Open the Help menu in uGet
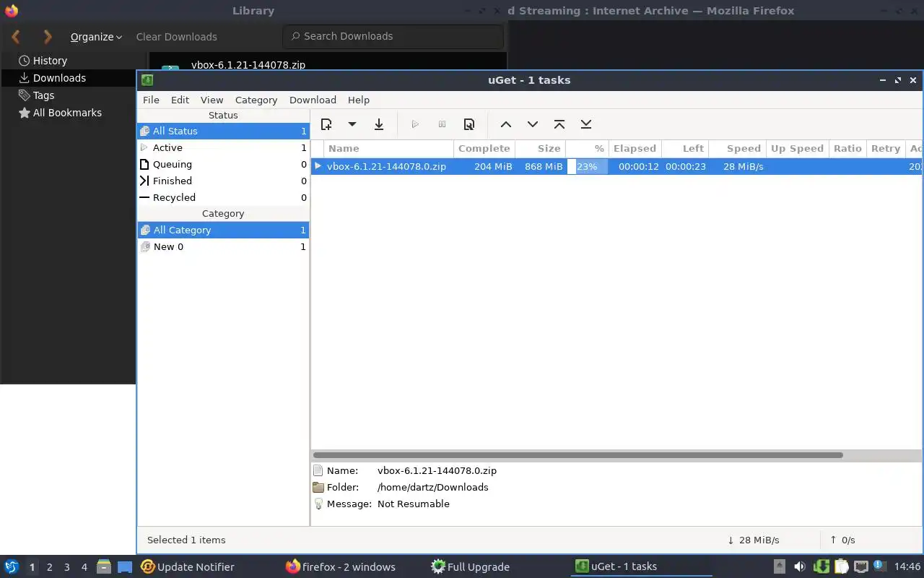This screenshot has height=578, width=924. [359, 100]
